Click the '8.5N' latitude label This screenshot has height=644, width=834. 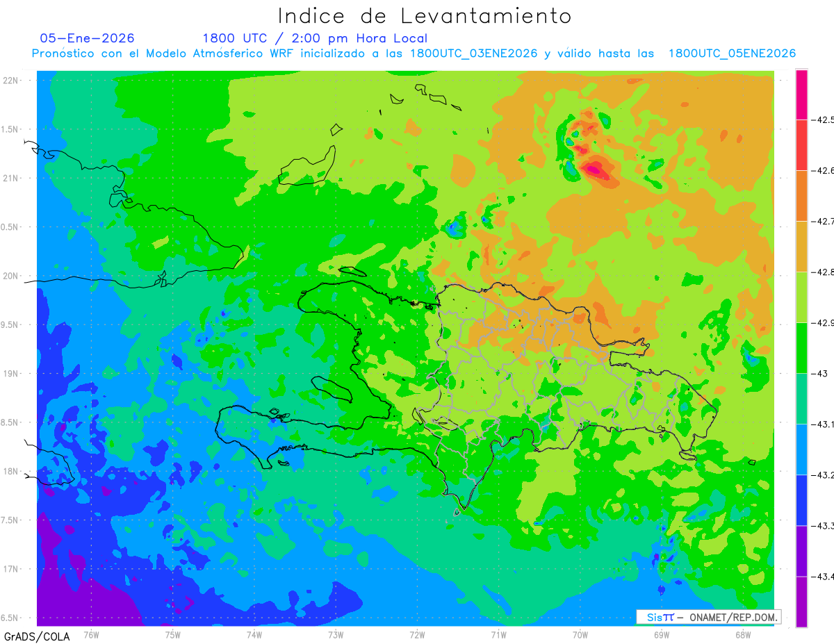10,423
